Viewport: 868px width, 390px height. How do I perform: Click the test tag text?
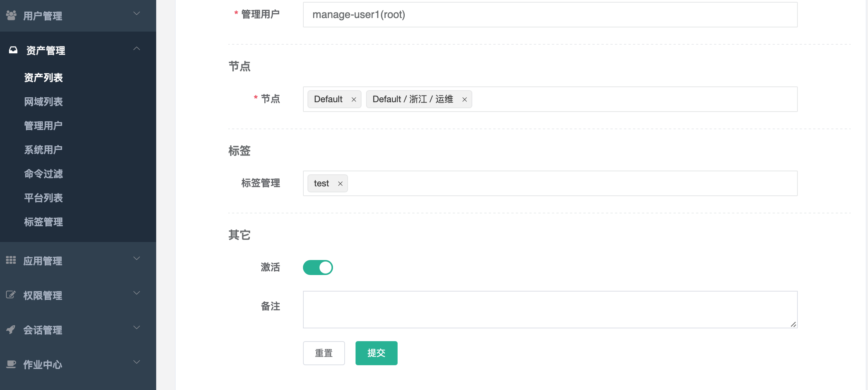pos(321,183)
